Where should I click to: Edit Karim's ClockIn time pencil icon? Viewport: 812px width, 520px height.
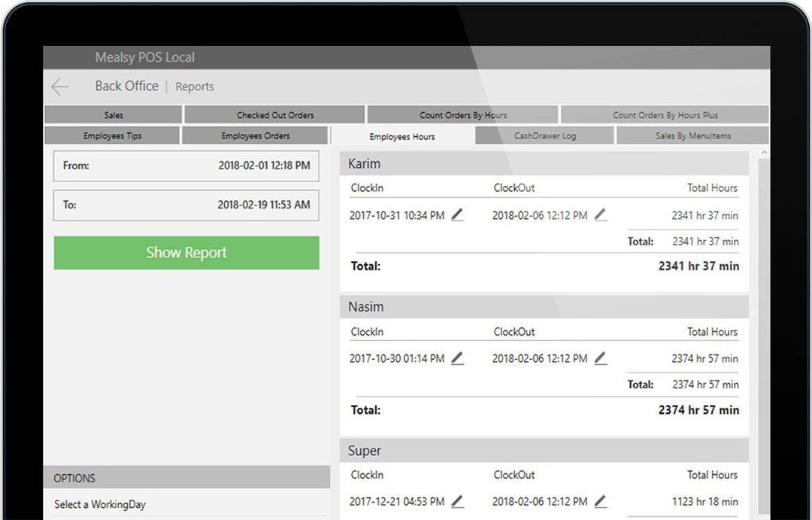(457, 215)
